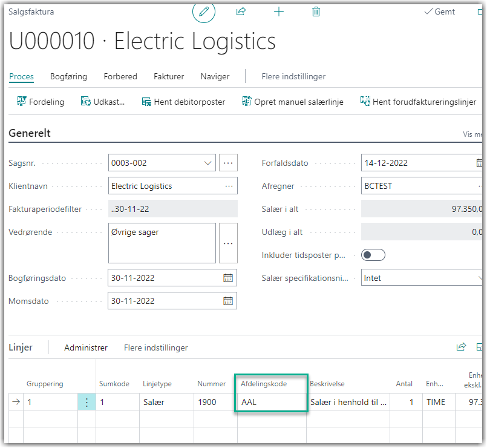Screen dimensions: 487x448
Task: Click the Vedrørende text area
Action: pos(162,243)
